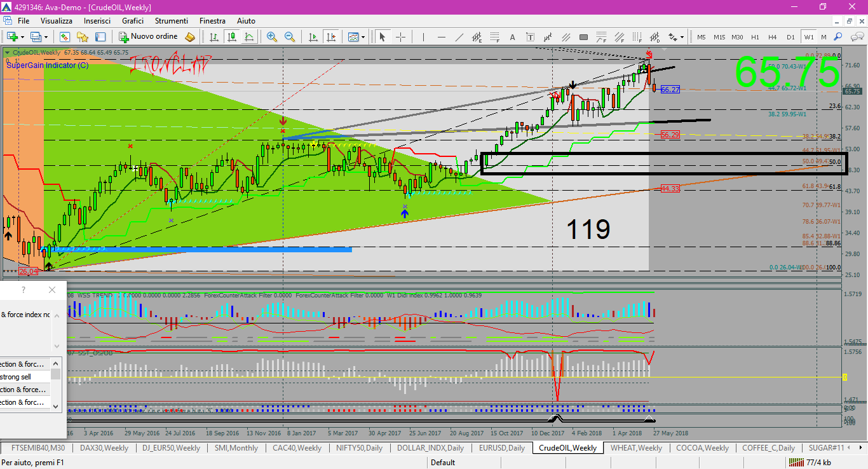Open the Market Watch window icon
Viewport: 868px width, 469px height.
(64, 36)
